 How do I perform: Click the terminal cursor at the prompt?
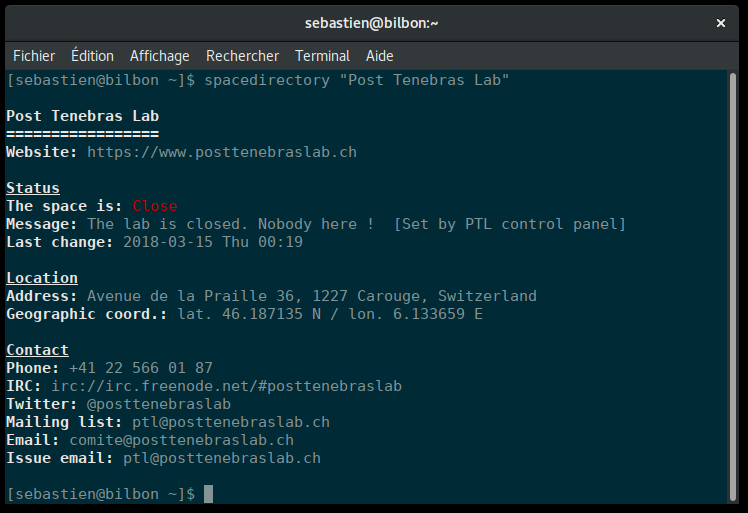tap(208, 494)
